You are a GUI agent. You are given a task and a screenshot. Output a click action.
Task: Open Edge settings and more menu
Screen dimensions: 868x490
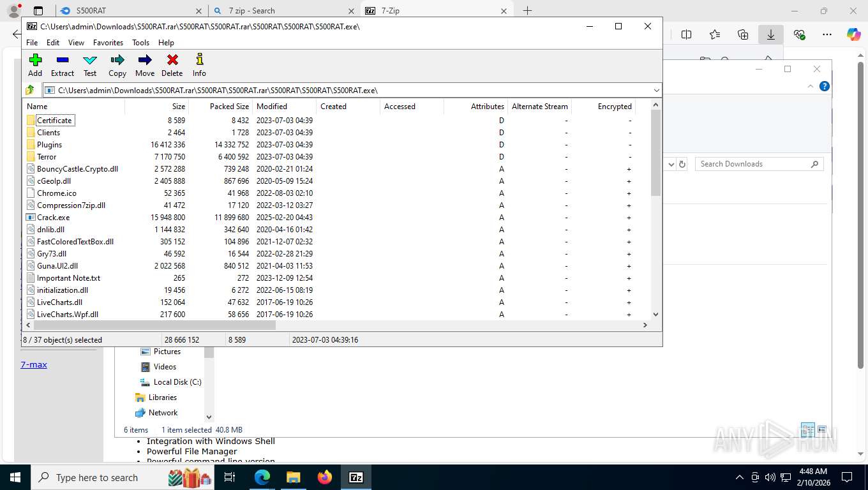827,34
